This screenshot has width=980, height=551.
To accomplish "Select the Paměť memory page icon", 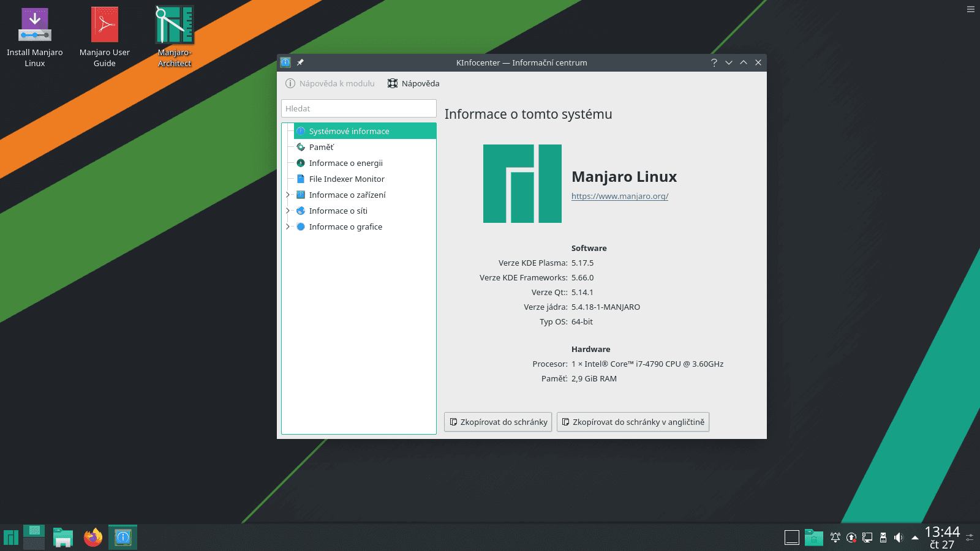I will point(300,147).
